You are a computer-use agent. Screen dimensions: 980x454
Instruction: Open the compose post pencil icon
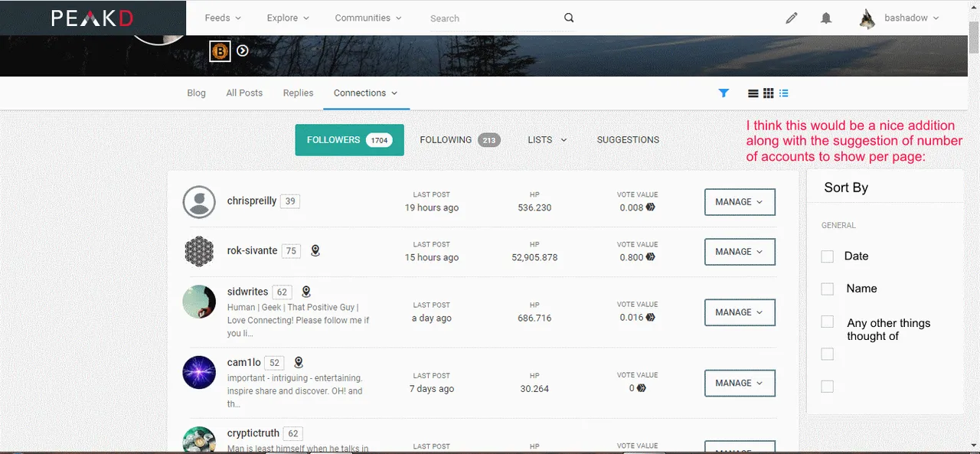click(792, 18)
